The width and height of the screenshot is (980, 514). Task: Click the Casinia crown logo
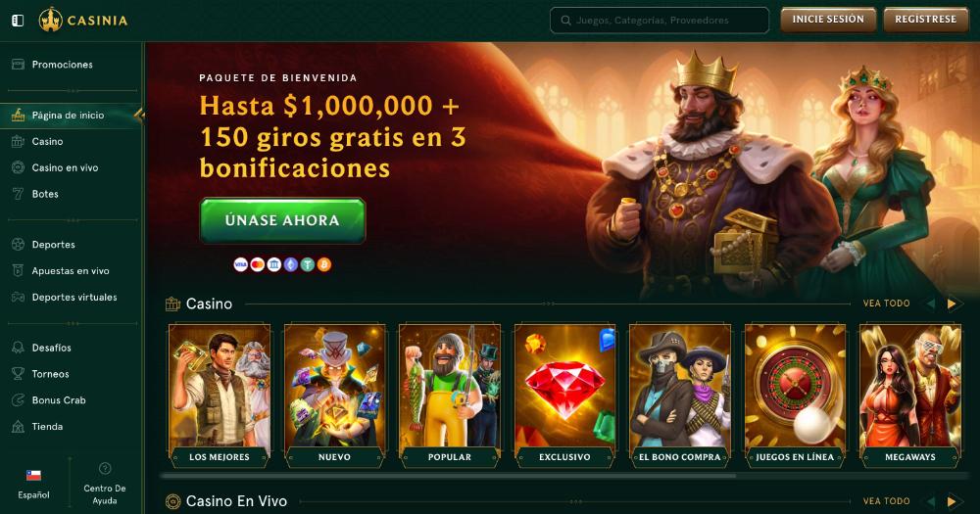coord(51,20)
